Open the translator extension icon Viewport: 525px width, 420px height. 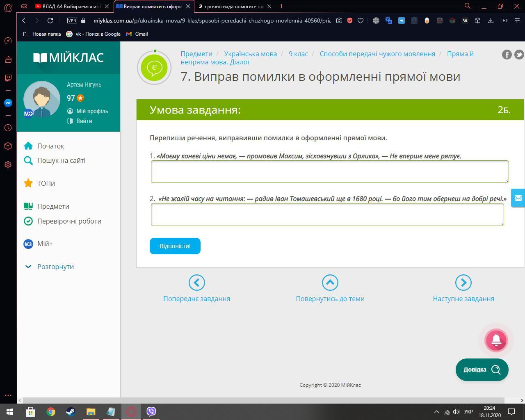389,21
